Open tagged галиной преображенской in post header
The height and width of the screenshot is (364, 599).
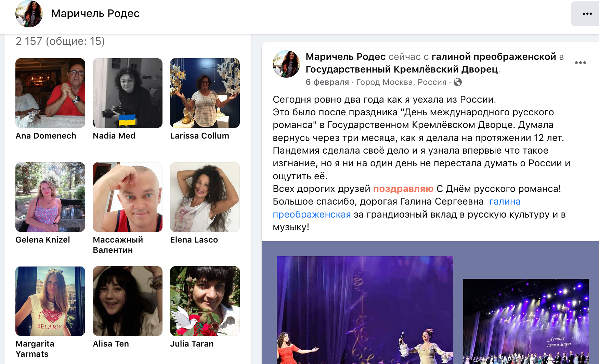494,57
